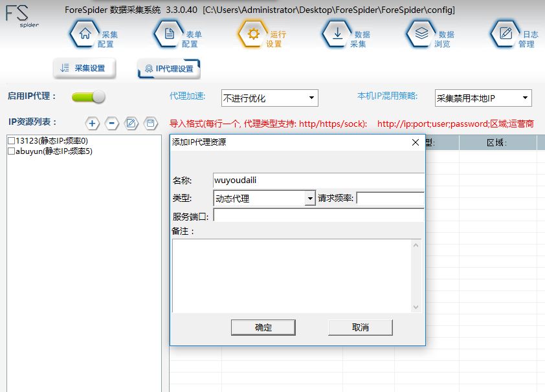Open the 采集配置 home hexagon icon
Screen dimensions: 545x392
(x=85, y=34)
